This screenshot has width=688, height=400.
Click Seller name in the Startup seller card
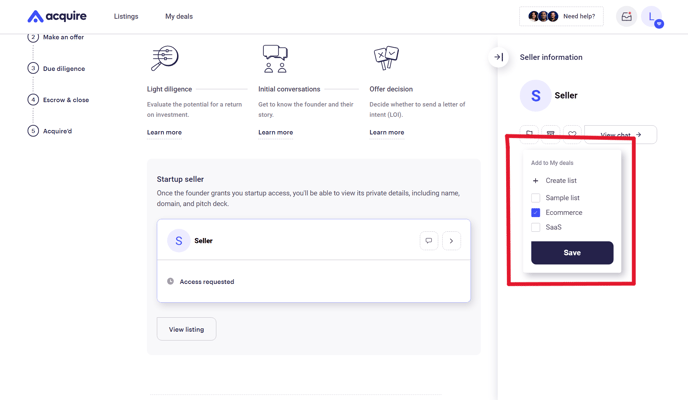[x=203, y=240]
